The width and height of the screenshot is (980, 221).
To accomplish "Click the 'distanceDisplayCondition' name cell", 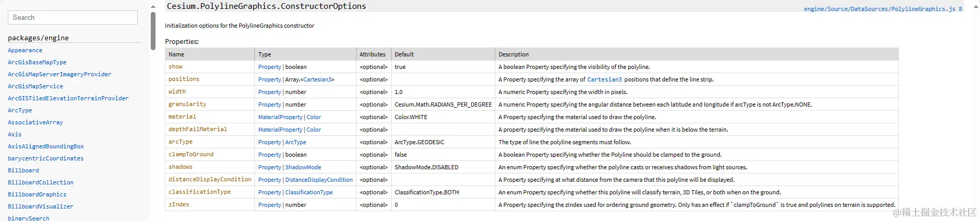I will tap(210, 180).
